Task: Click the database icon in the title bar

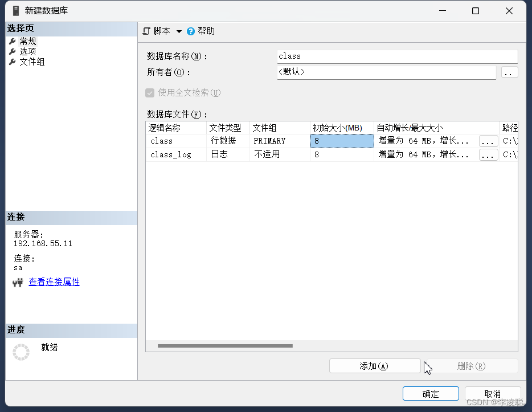Action: point(16,10)
